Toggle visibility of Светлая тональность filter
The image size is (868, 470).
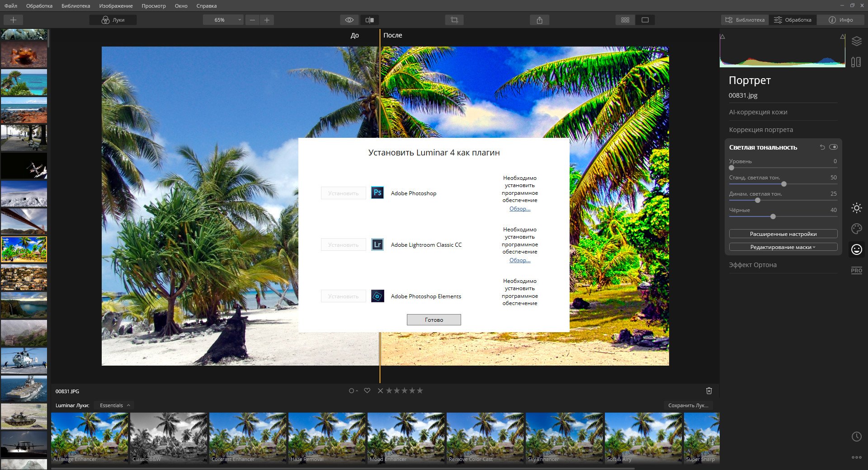(834, 147)
